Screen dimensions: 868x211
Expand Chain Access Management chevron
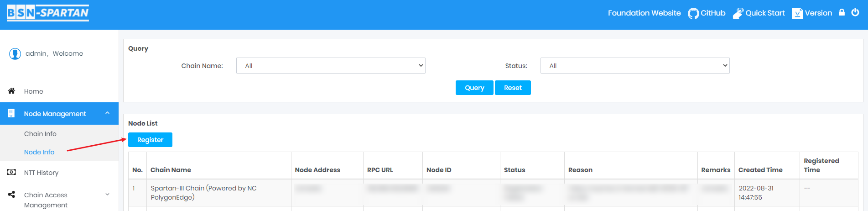(x=108, y=195)
